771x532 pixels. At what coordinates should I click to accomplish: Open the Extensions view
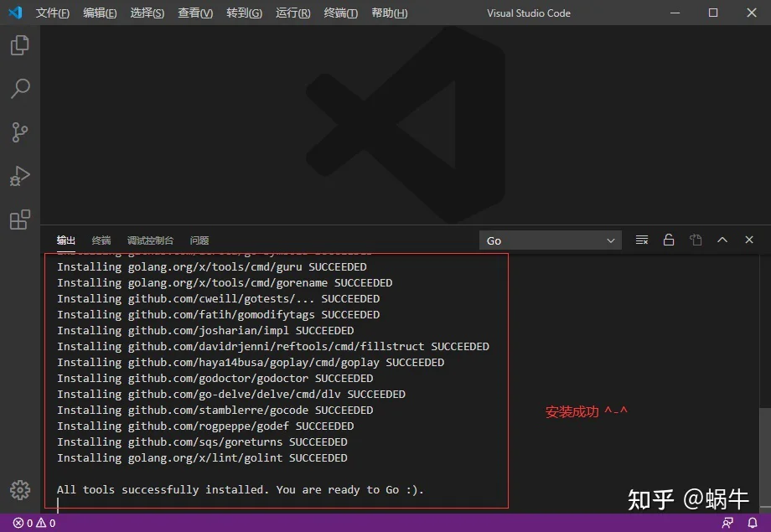(19, 220)
